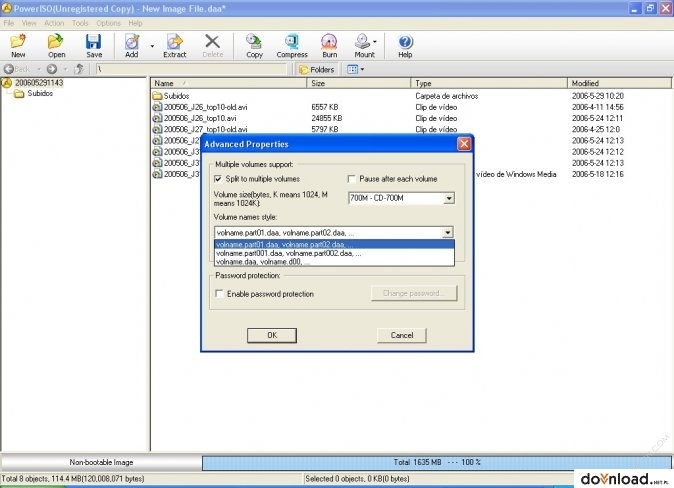Open the View menu
The image size is (674, 488).
(29, 23)
